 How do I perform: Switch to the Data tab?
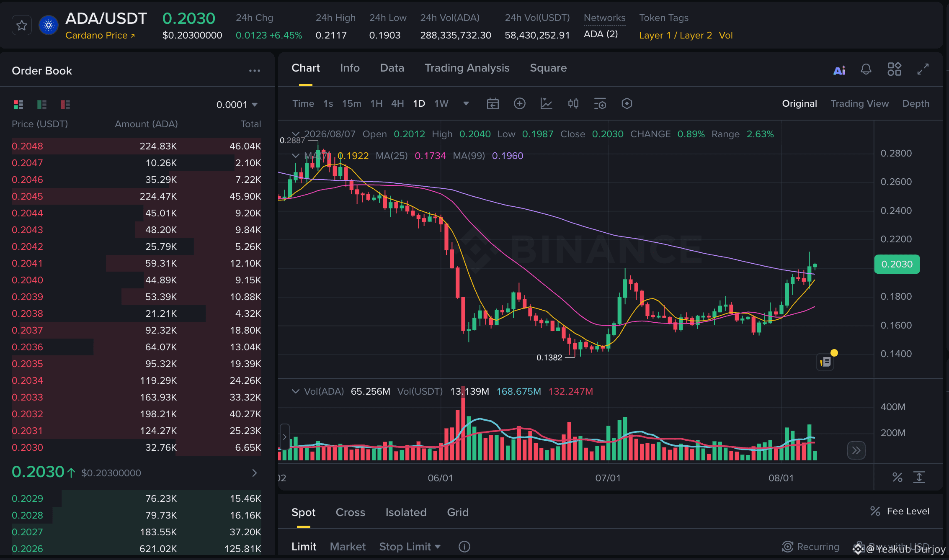point(392,68)
